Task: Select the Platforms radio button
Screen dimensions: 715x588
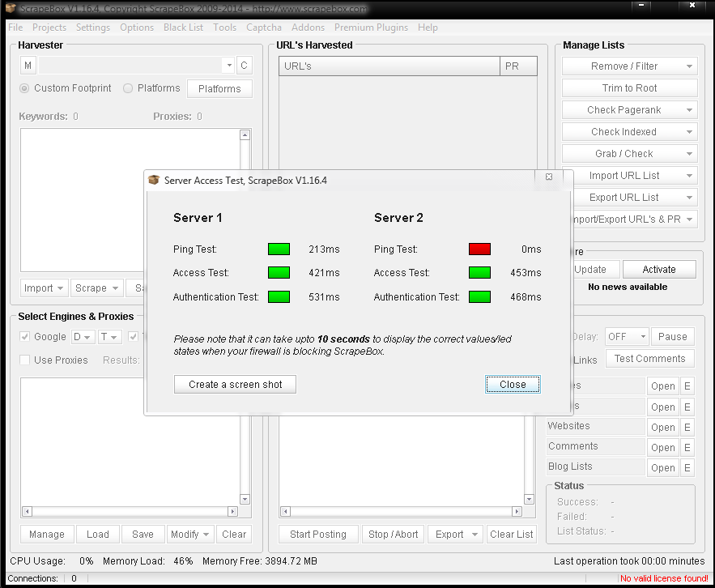Action: point(128,88)
